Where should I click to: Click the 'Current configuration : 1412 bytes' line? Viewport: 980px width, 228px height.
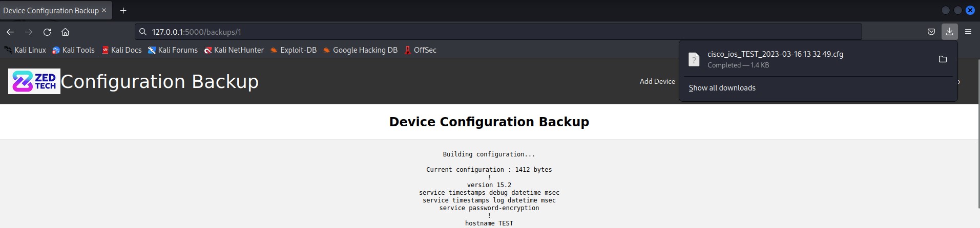click(489, 170)
